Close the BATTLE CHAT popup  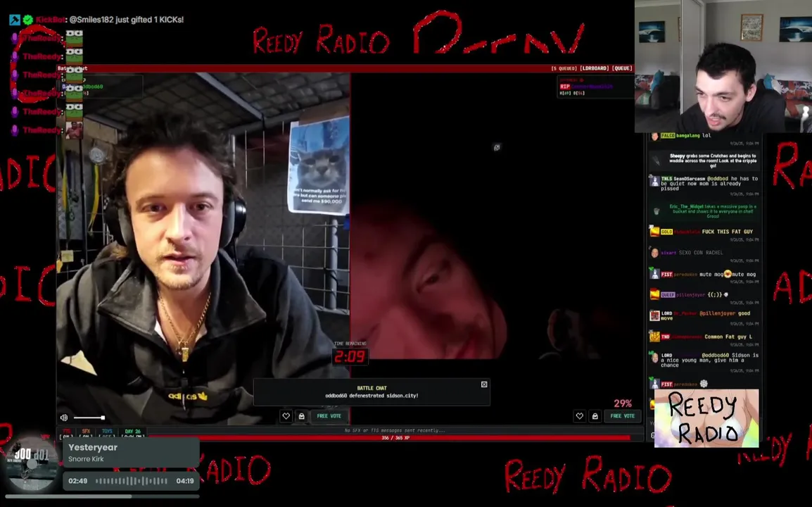484,384
